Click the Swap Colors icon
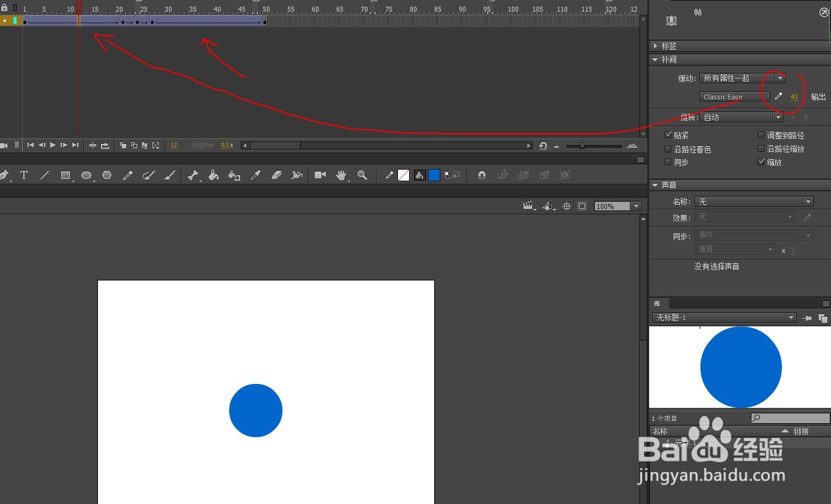The image size is (831, 504). click(456, 175)
